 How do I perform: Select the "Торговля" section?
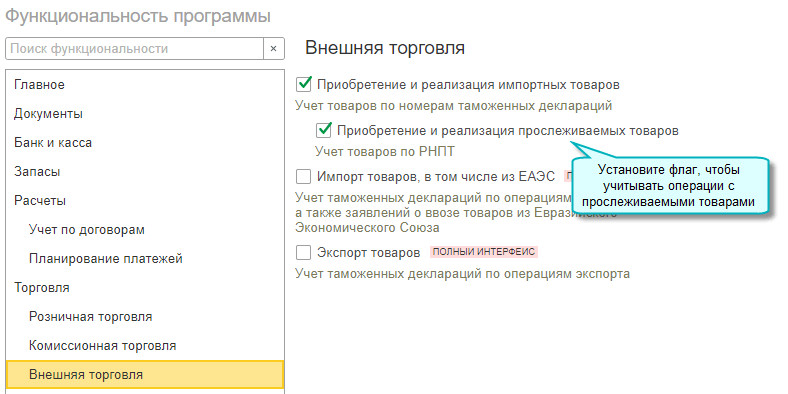145,288
